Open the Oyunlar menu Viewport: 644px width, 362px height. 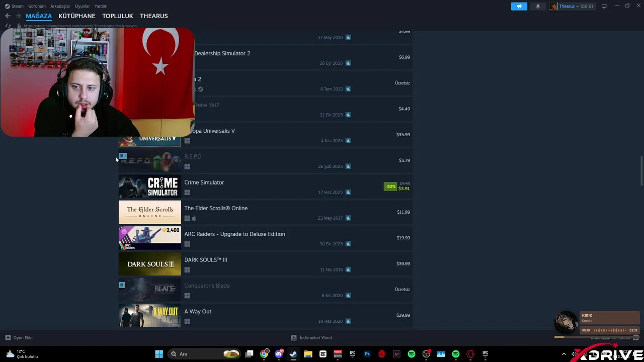pyautogui.click(x=83, y=6)
